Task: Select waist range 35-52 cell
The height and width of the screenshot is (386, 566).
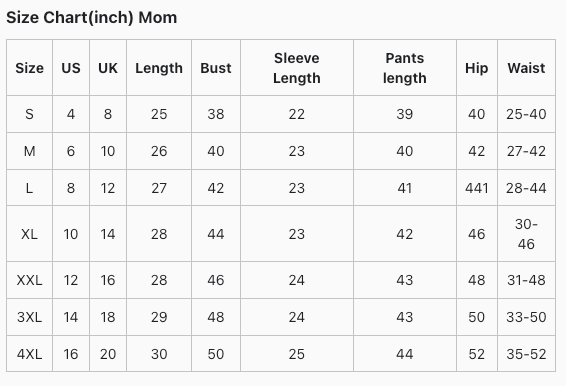Action: (526, 354)
